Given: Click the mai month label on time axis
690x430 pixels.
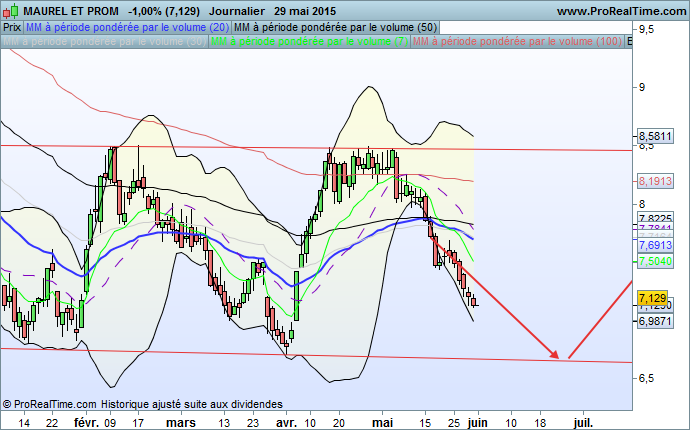Looking at the screenshot, I should point(382,423).
